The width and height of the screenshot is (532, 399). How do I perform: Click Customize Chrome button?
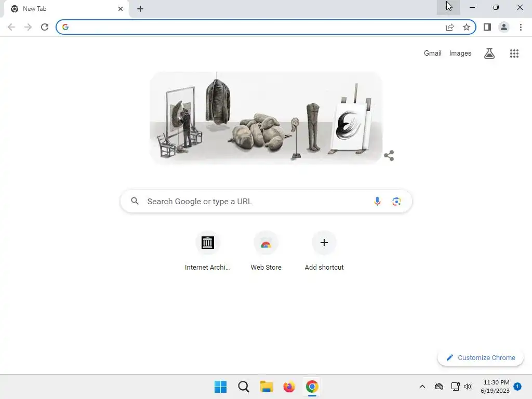pos(481,357)
